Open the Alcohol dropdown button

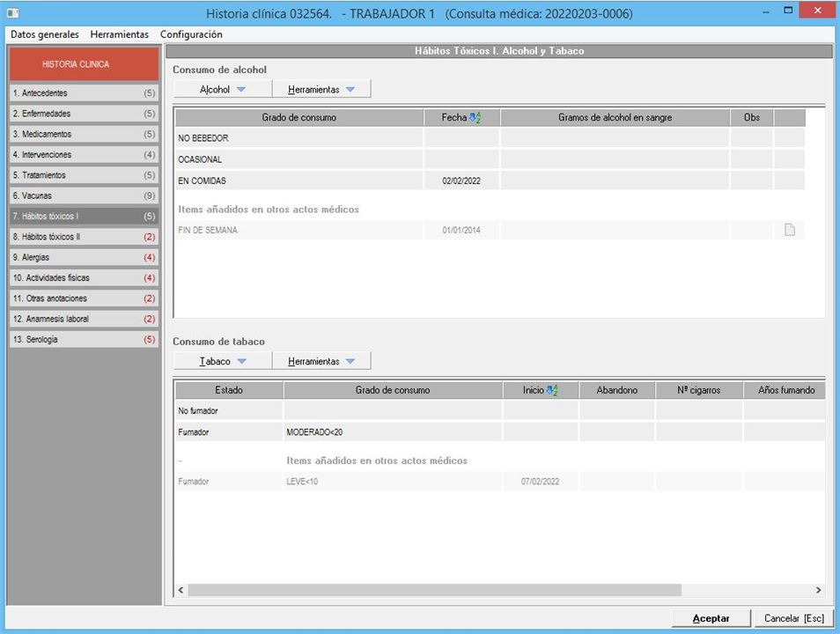tap(223, 89)
